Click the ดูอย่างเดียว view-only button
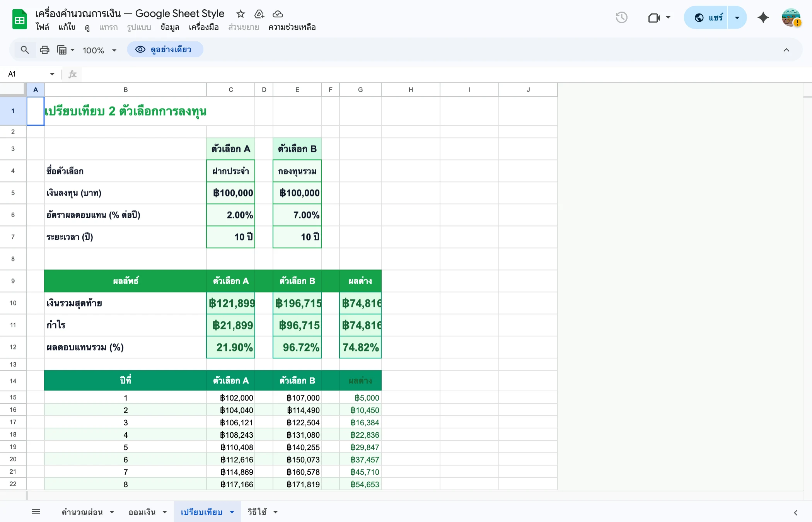Viewport: 812px width, 522px height. [x=165, y=49]
